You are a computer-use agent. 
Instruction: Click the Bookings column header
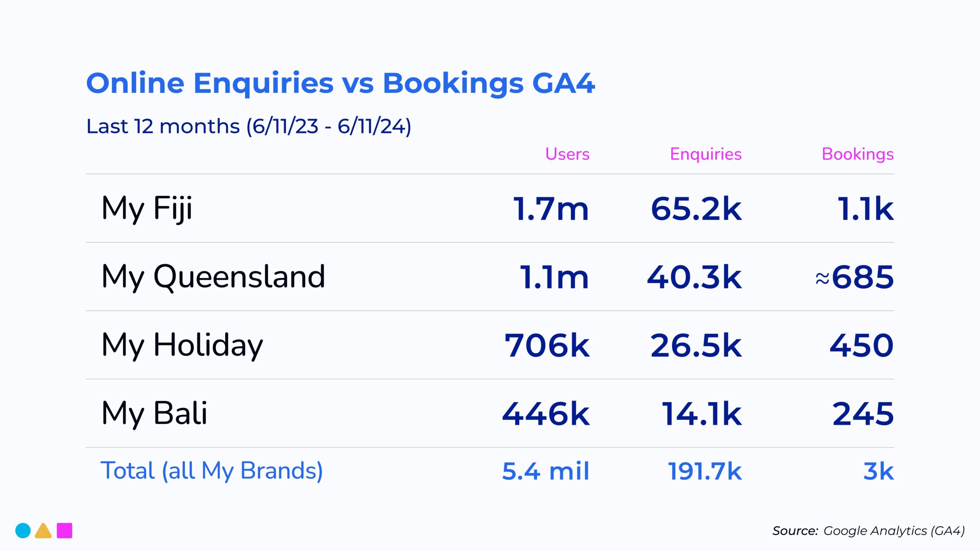pyautogui.click(x=857, y=154)
